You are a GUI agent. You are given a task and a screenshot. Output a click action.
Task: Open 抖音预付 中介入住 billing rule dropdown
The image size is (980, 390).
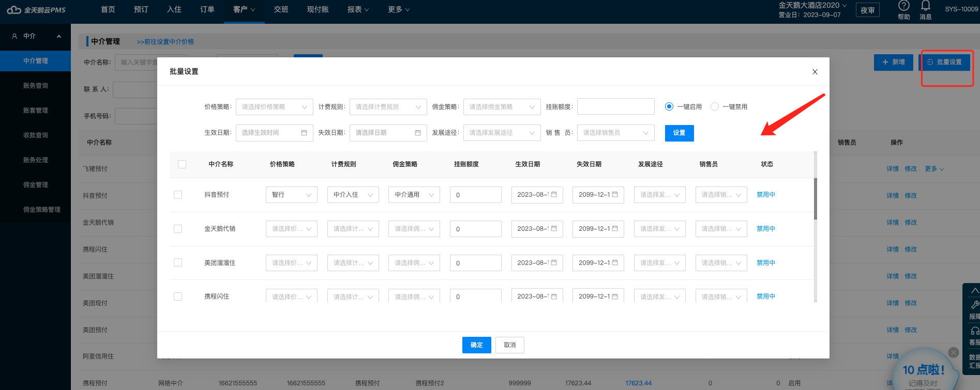click(353, 195)
